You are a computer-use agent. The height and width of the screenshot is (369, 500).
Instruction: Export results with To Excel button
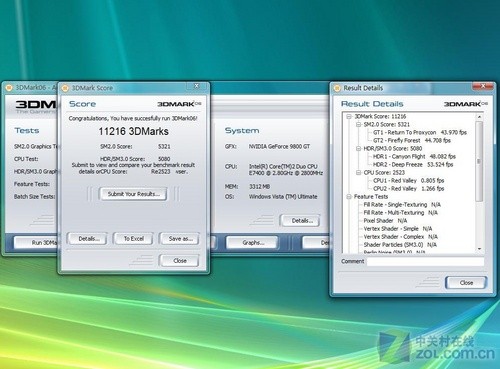point(133,239)
